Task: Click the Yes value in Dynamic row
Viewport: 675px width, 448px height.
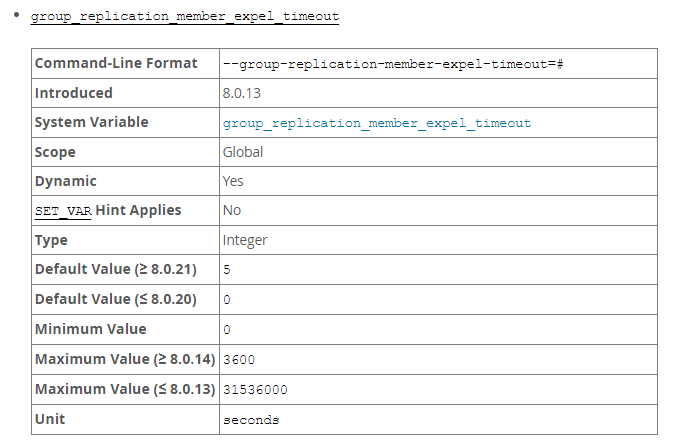Action: 233,181
